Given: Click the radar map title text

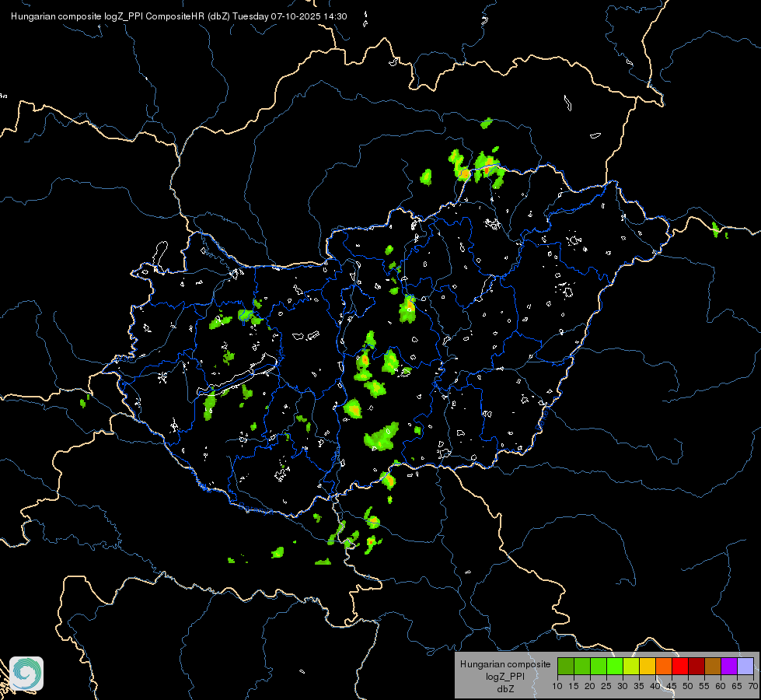Looking at the screenshot, I should (x=179, y=16).
